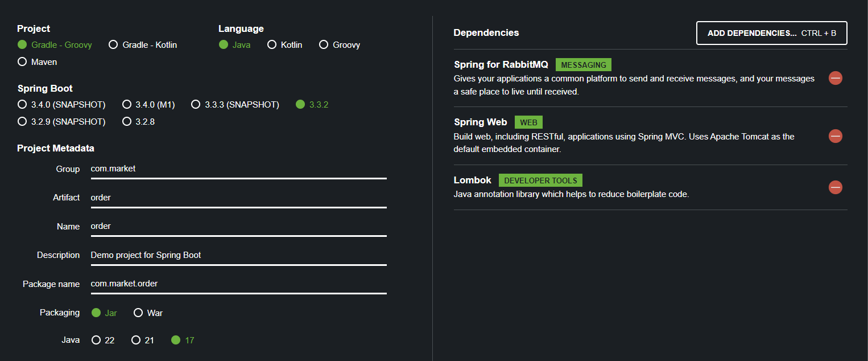
Task: Edit the Package name field
Action: [238, 284]
